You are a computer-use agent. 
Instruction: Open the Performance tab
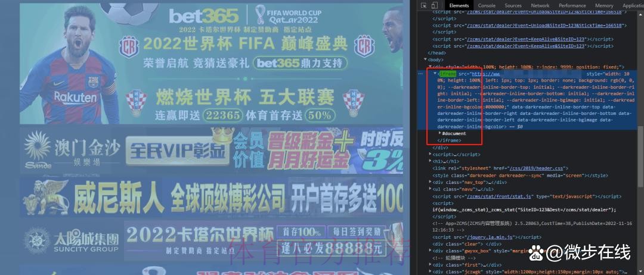click(572, 5)
